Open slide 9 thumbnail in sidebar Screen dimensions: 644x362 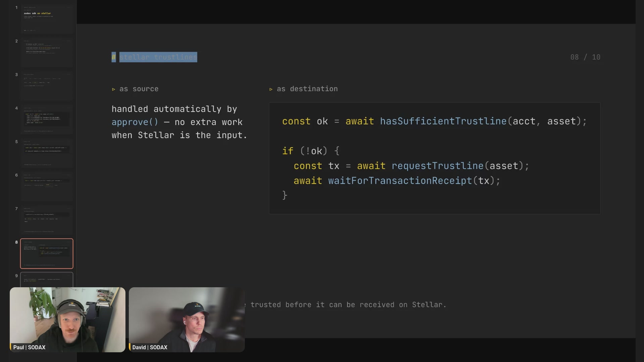(47, 280)
